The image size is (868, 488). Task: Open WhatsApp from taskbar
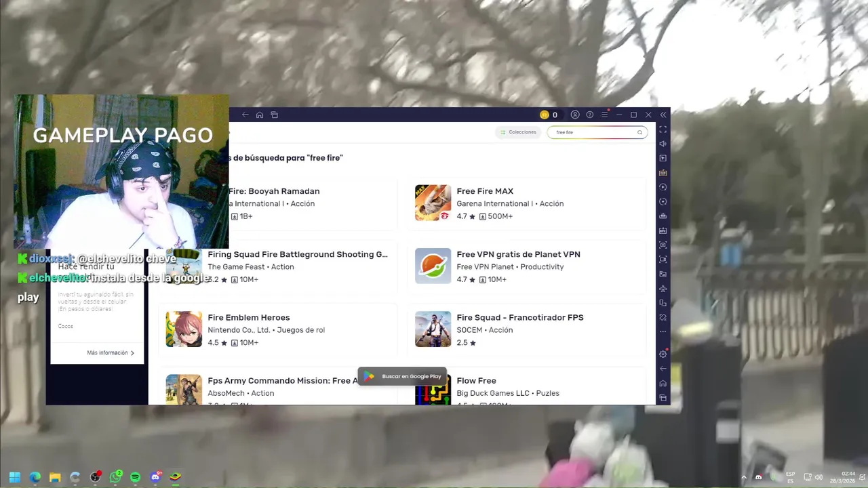(x=115, y=477)
